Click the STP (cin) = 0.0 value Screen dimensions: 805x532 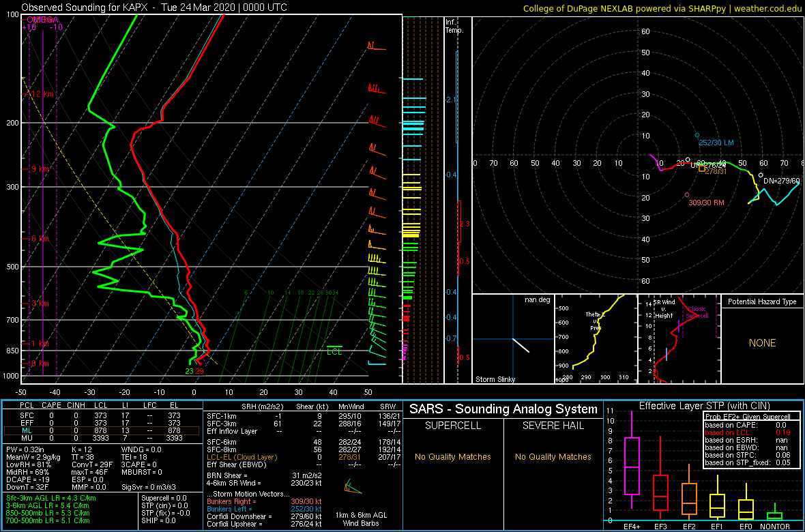point(164,505)
